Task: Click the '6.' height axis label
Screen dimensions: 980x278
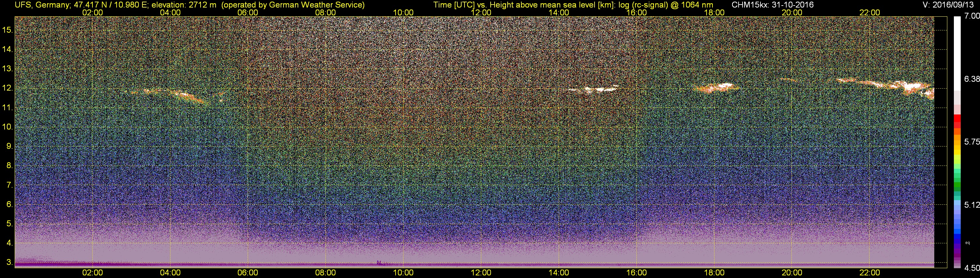Action: [9, 204]
